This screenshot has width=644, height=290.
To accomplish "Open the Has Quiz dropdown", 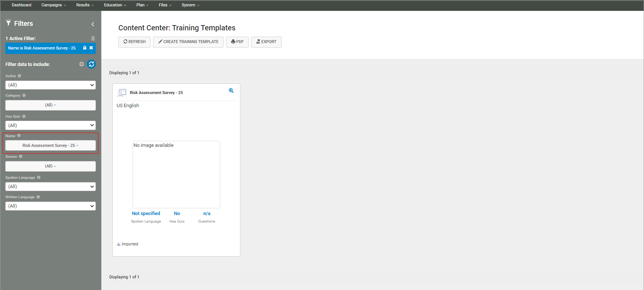I will [51, 126].
